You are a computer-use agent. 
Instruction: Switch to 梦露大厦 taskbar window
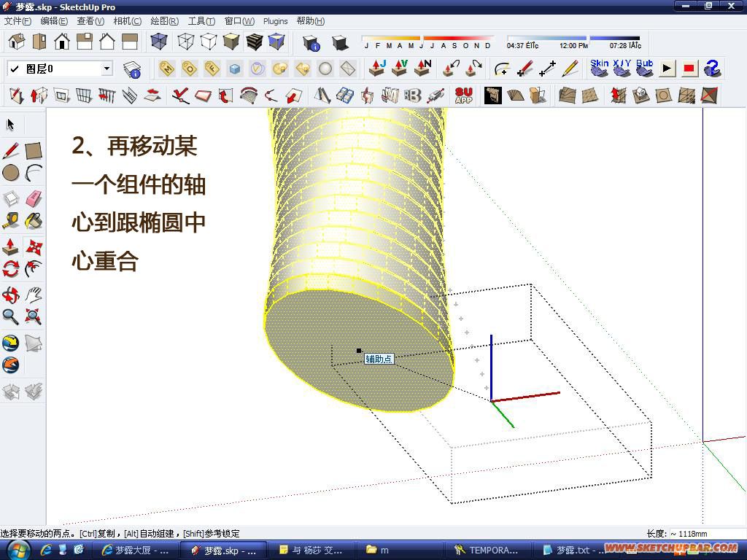click(x=135, y=551)
